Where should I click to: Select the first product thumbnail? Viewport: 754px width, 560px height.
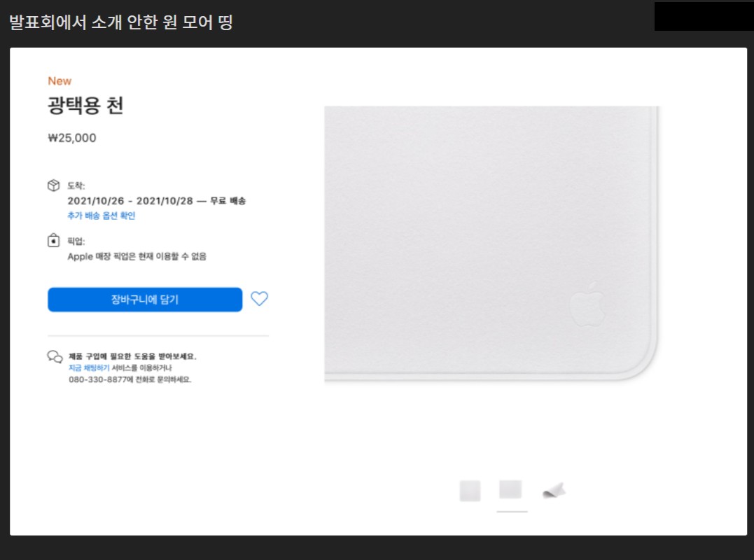pyautogui.click(x=470, y=491)
